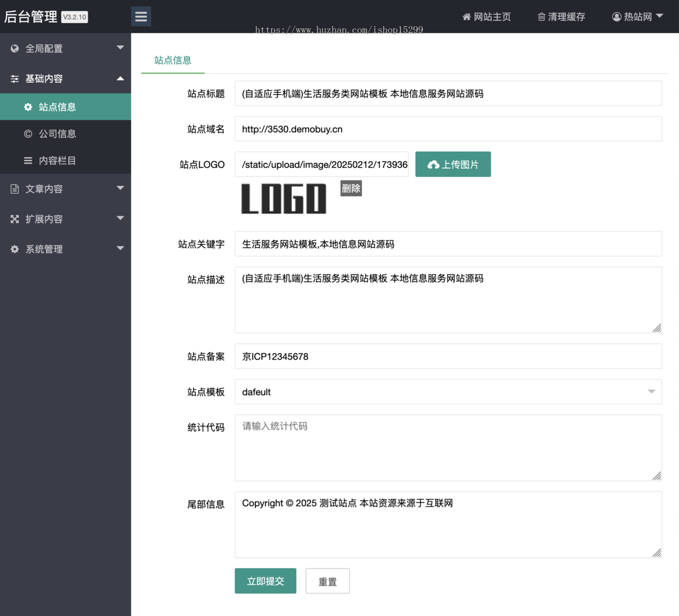Image resolution: width=679 pixels, height=616 pixels.
Task: Click inside the 统计代码 textarea
Action: coord(448,448)
